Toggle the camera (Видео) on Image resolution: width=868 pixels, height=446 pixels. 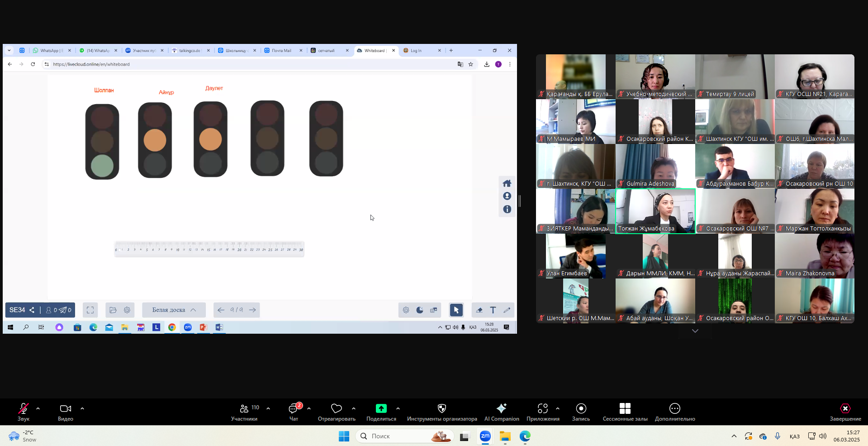coord(65,408)
